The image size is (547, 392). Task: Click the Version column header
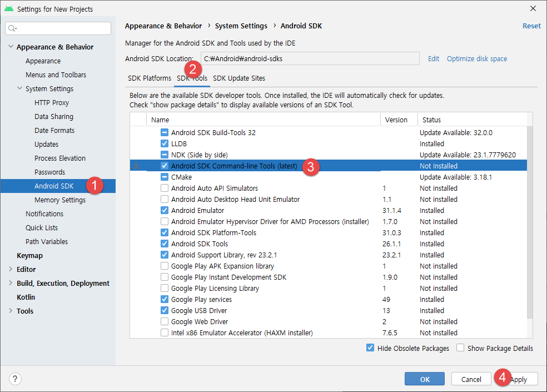click(399, 120)
